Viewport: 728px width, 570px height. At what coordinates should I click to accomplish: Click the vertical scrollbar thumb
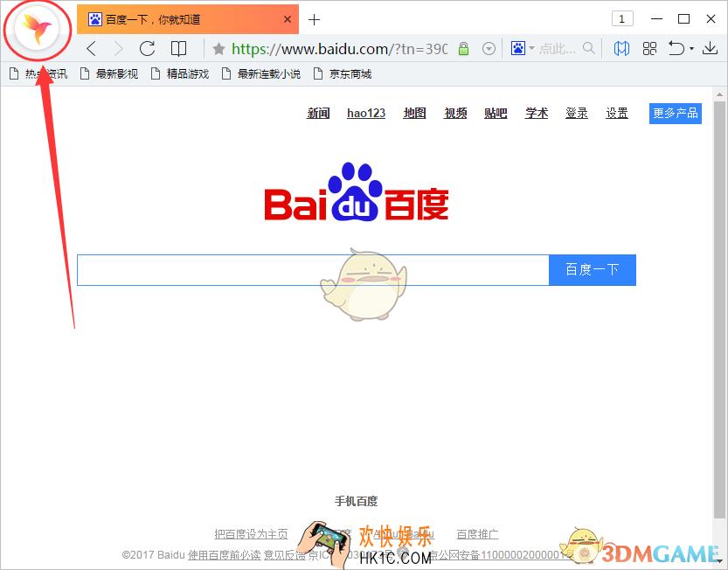coord(719,309)
